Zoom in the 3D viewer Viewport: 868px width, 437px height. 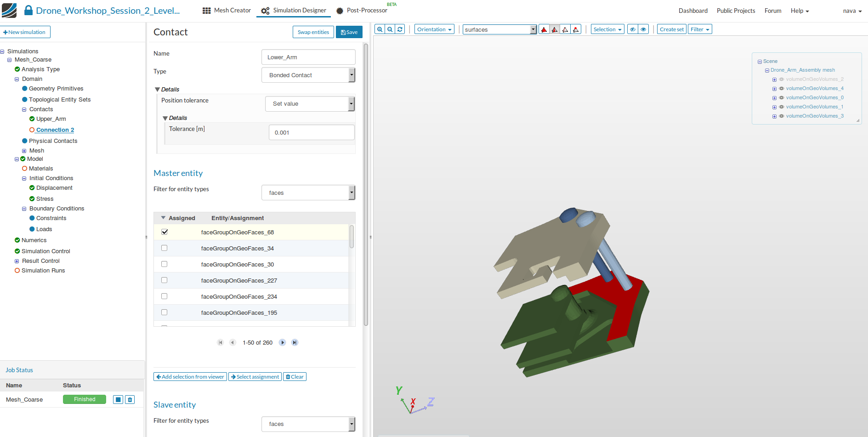coord(380,29)
